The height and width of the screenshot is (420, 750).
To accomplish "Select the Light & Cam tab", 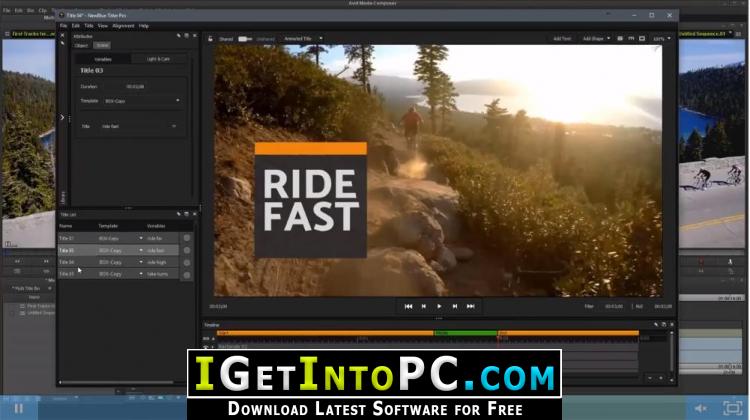I will point(158,59).
